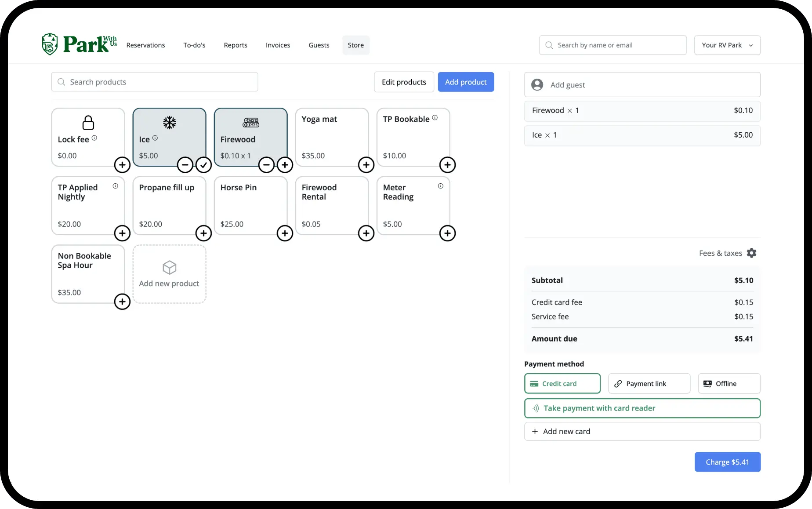812x509 pixels.
Task: Select Offline payment method
Action: (729, 383)
